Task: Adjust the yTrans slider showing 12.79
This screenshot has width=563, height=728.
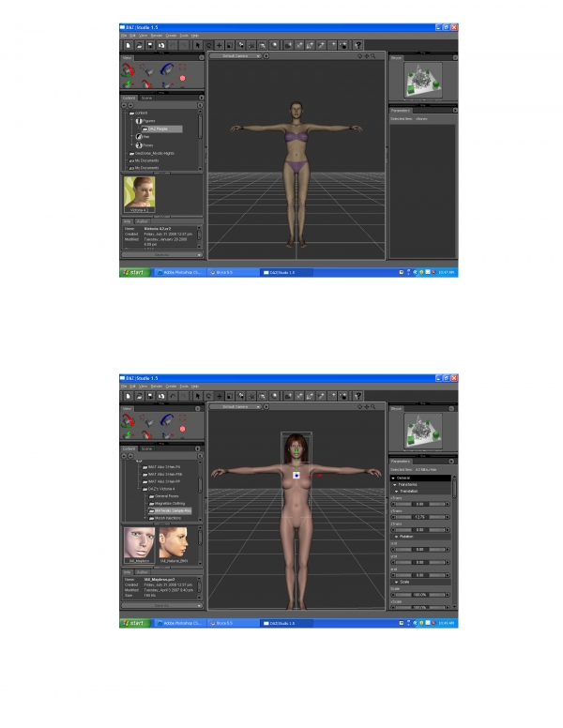Action: [420, 517]
